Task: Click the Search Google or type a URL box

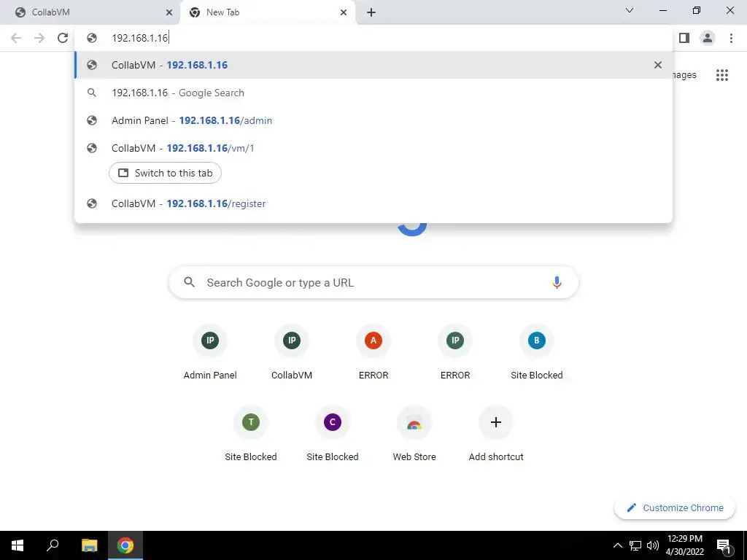Action: [x=373, y=282]
